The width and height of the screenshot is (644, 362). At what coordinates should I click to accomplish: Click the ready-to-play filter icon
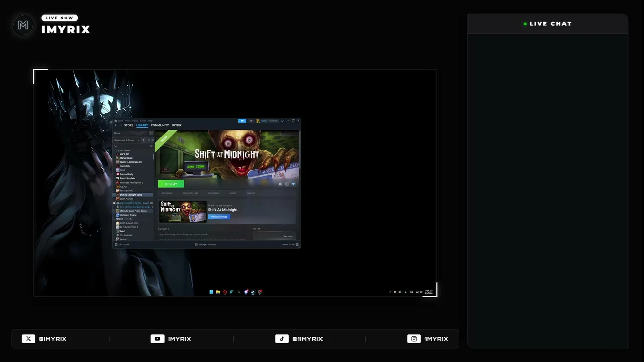point(152,140)
